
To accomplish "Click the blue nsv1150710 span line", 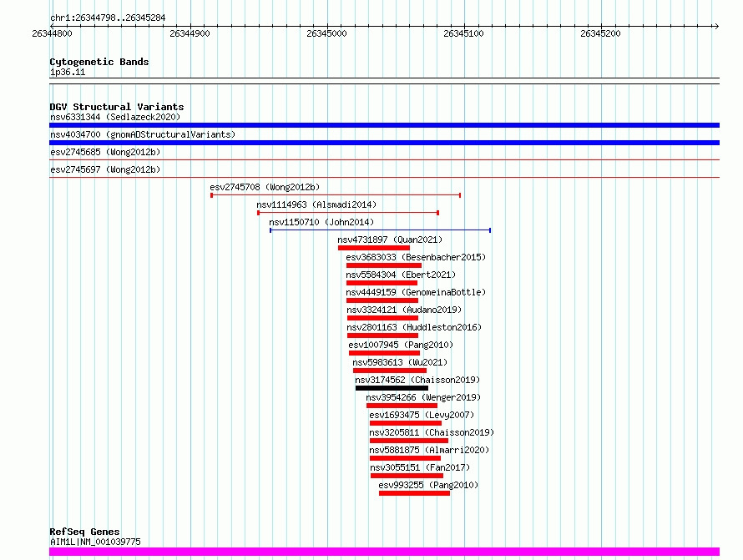I will tap(380, 230).
